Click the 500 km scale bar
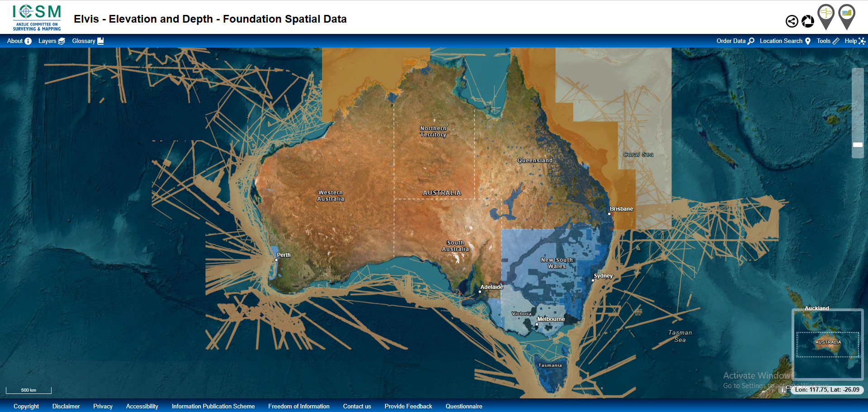This screenshot has height=412, width=868. tap(28, 390)
